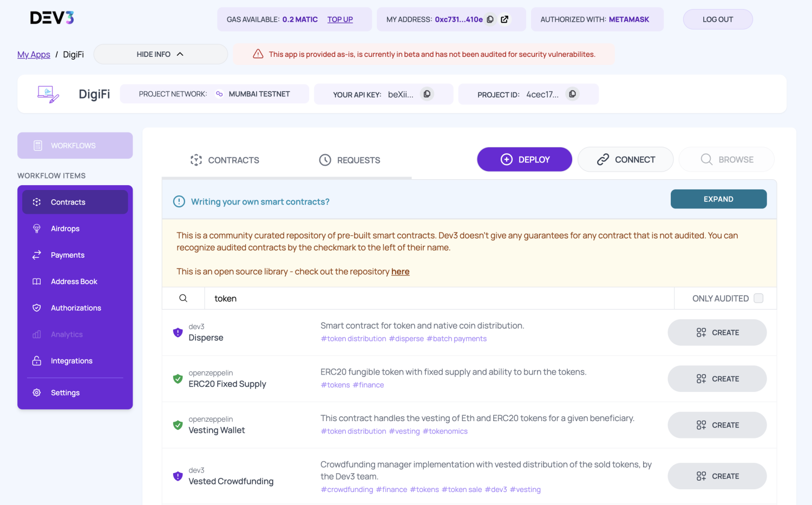
Task: Open the open source repository via here link
Action: pyautogui.click(x=400, y=271)
